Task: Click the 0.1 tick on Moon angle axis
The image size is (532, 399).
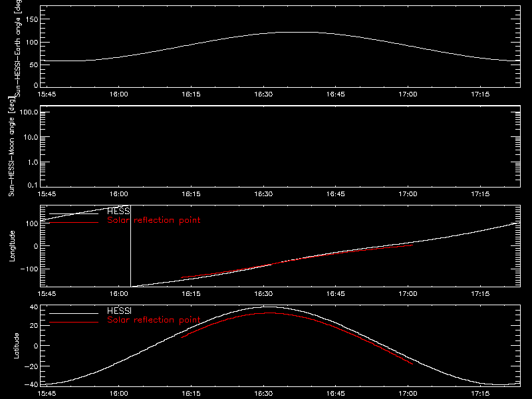Action: [33, 185]
